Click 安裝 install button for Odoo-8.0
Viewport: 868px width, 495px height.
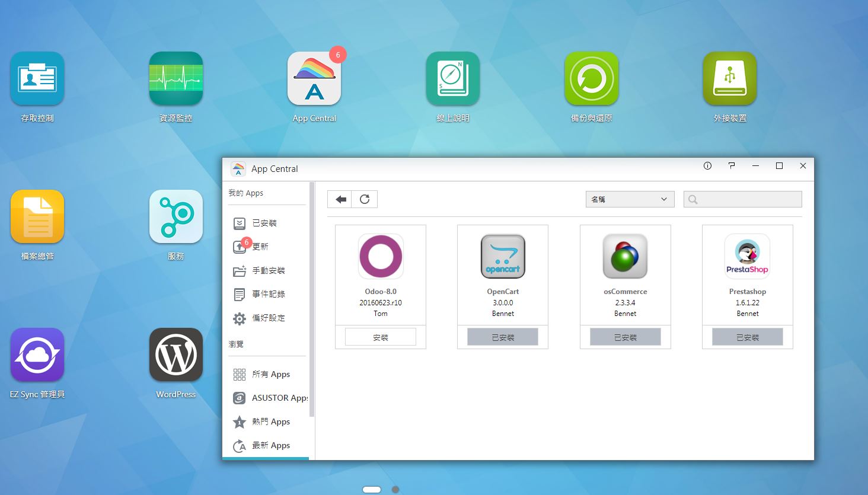pos(381,337)
